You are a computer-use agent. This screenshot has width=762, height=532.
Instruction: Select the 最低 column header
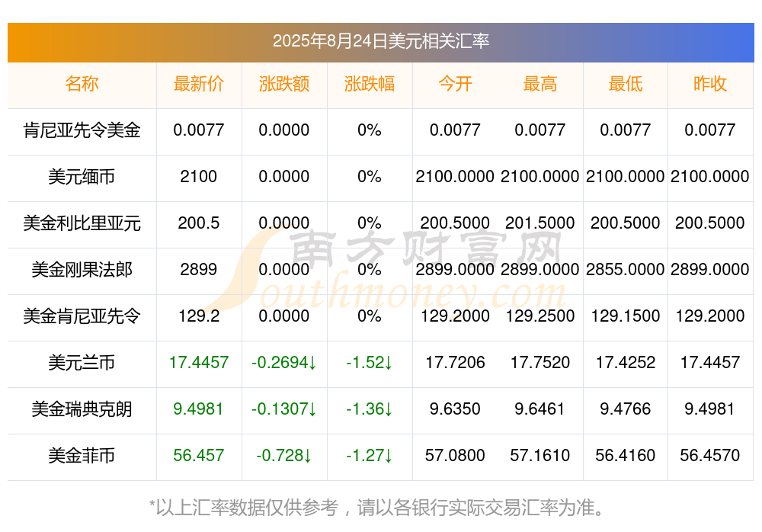[626, 84]
